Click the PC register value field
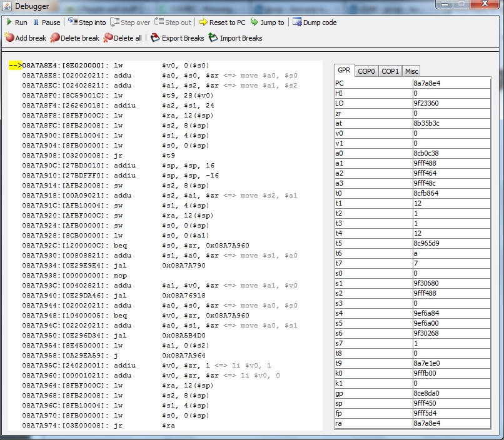The height and width of the screenshot is (440, 504). (451, 82)
